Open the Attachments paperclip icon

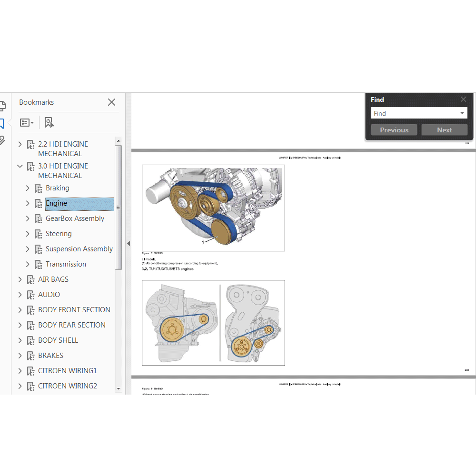(x=2, y=140)
